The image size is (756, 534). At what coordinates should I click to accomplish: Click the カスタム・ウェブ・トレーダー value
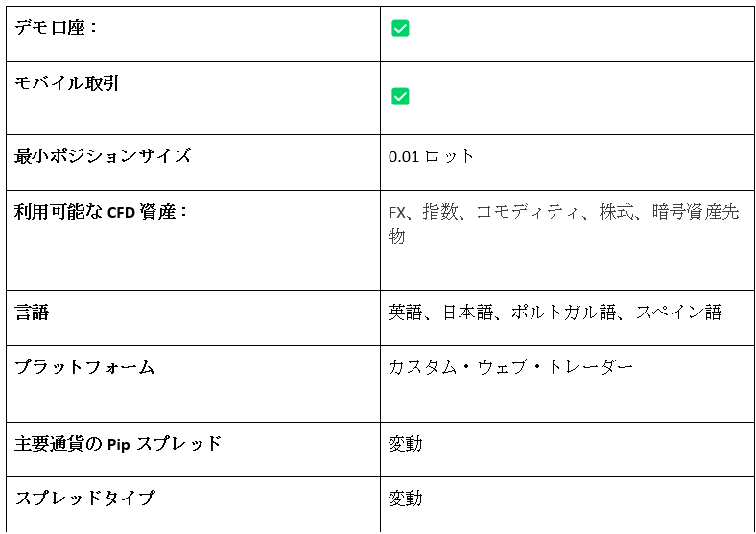(x=510, y=367)
